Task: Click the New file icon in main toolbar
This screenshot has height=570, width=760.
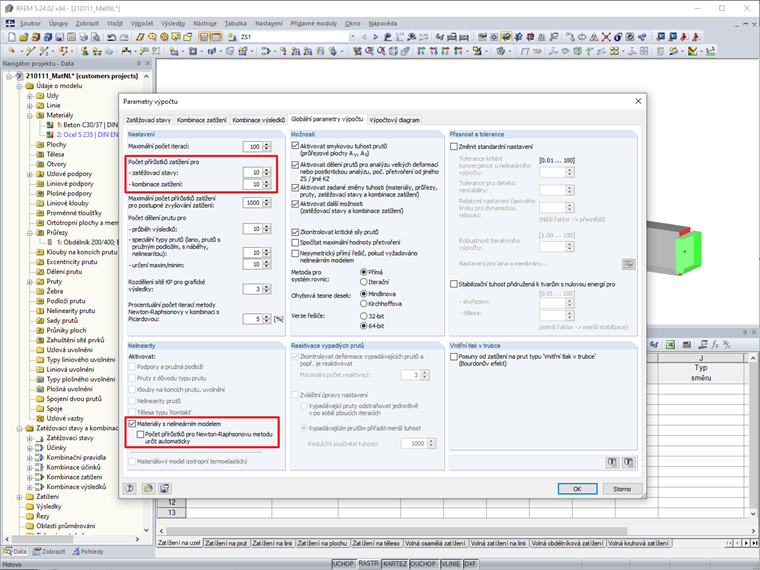Action: (12, 37)
